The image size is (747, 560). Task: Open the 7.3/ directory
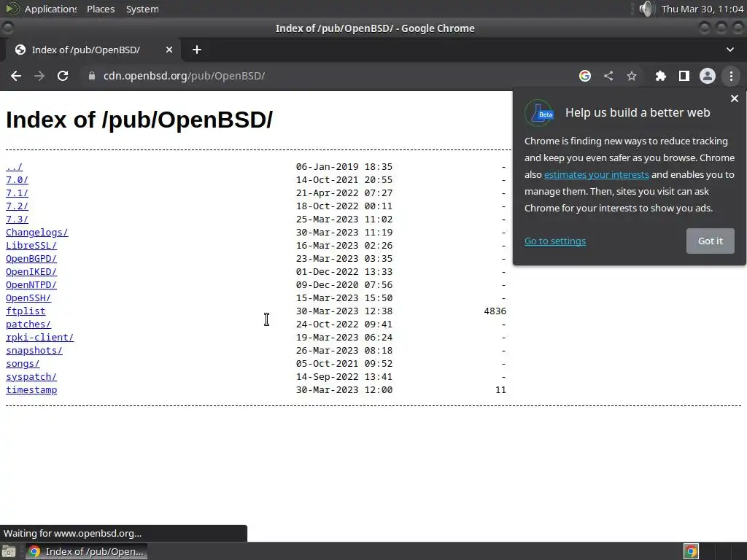pos(18,219)
